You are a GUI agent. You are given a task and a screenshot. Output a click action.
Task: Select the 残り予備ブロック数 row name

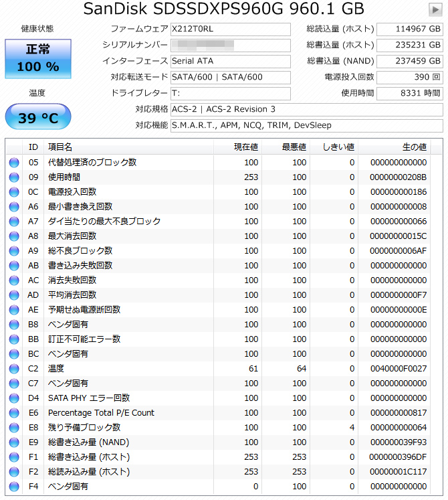(x=84, y=427)
